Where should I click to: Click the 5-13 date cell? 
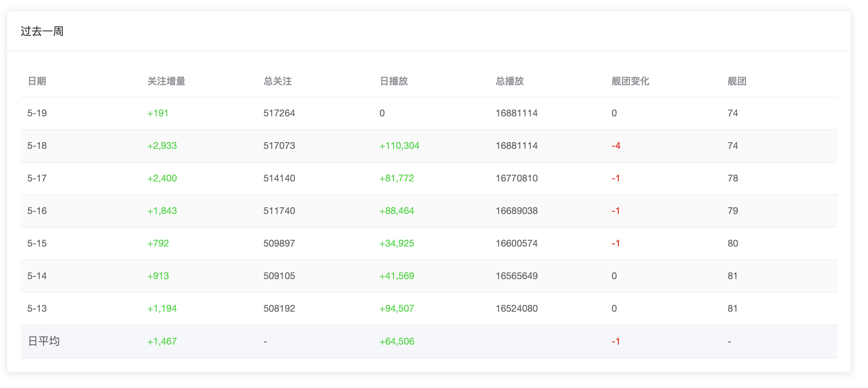coord(37,308)
